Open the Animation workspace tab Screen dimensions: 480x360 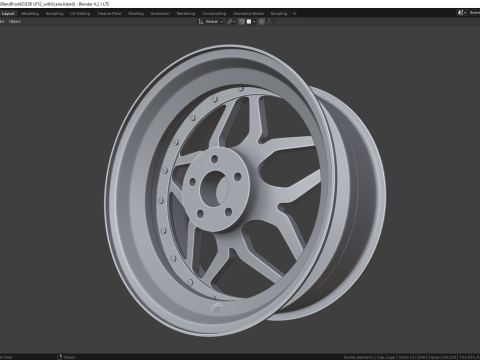(160, 14)
